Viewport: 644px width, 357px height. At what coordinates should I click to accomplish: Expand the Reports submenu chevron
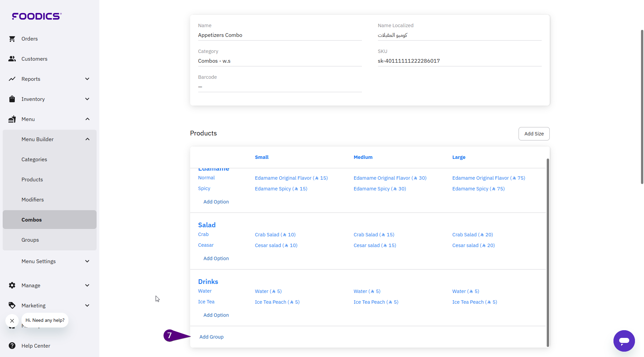[87, 79]
